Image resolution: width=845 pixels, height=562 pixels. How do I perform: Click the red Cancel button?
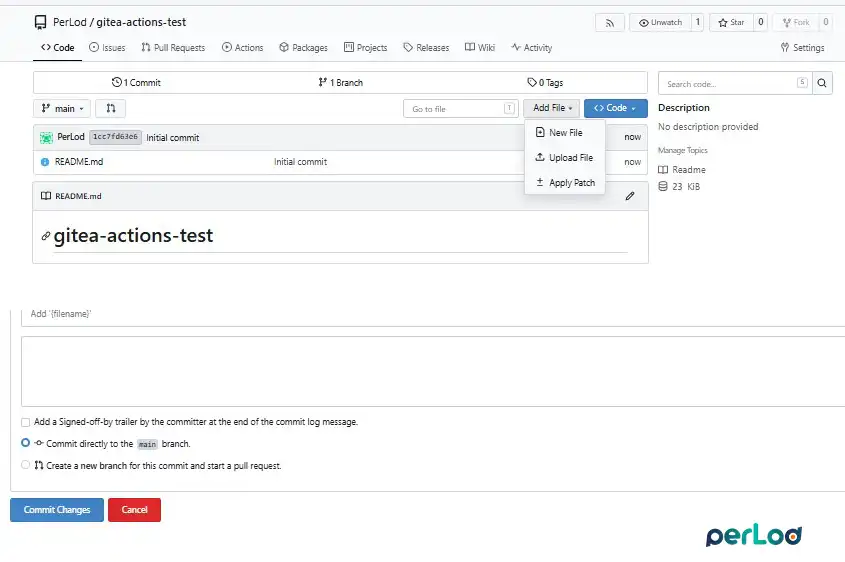tap(134, 510)
